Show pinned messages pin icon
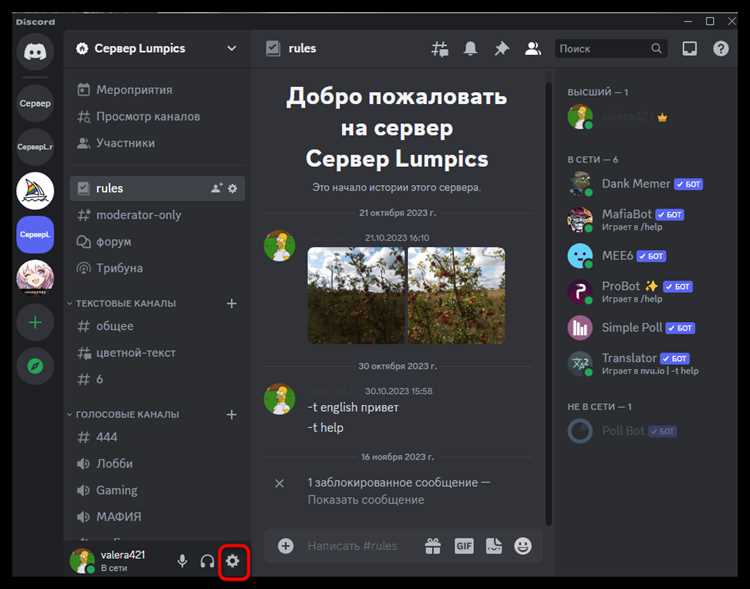 tap(502, 48)
